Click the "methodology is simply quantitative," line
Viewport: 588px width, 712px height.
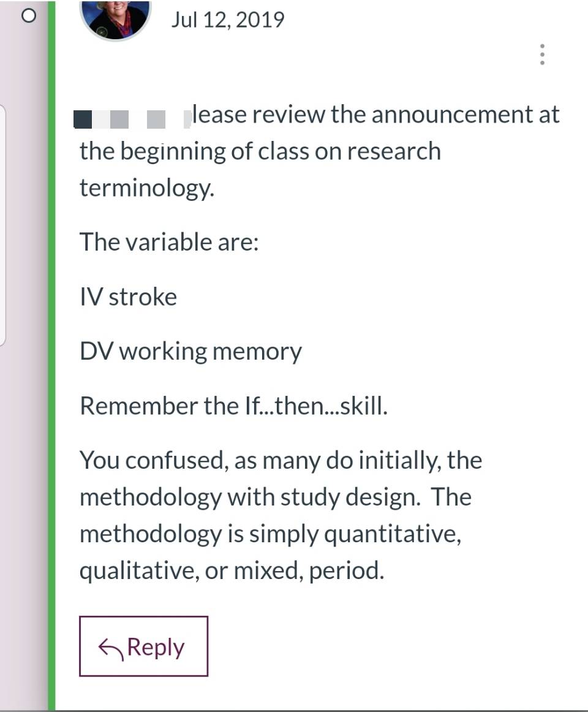(271, 534)
